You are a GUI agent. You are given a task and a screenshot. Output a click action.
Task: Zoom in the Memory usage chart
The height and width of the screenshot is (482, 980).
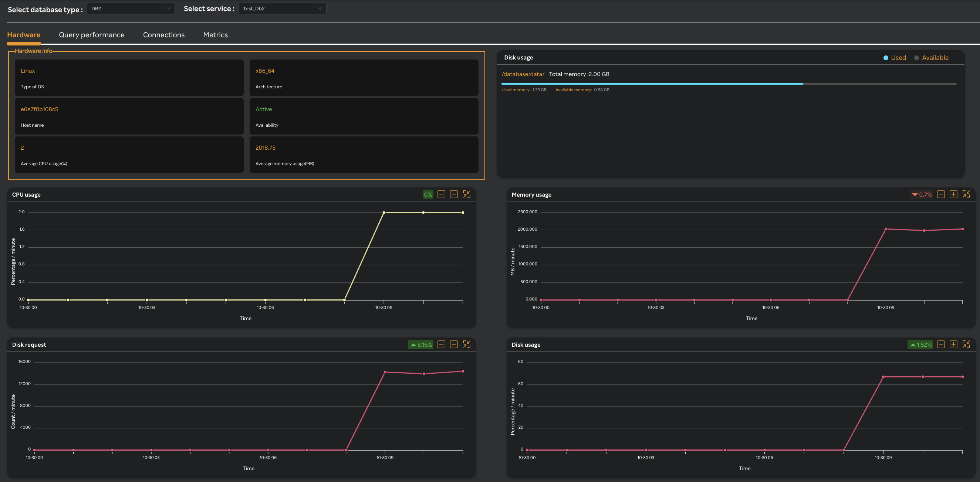953,194
